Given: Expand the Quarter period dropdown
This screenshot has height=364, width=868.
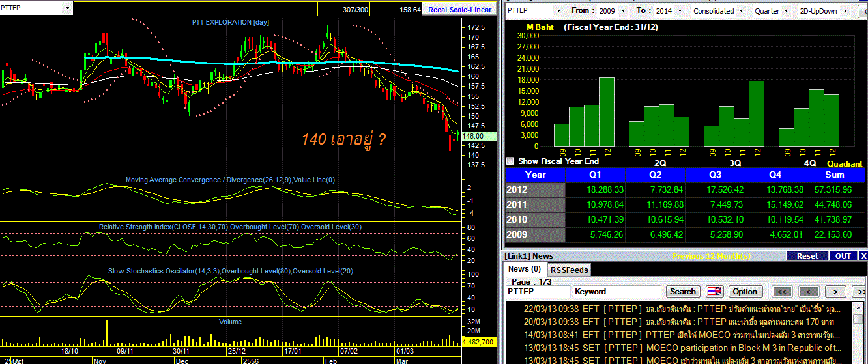Looking at the screenshot, I should click(x=785, y=11).
